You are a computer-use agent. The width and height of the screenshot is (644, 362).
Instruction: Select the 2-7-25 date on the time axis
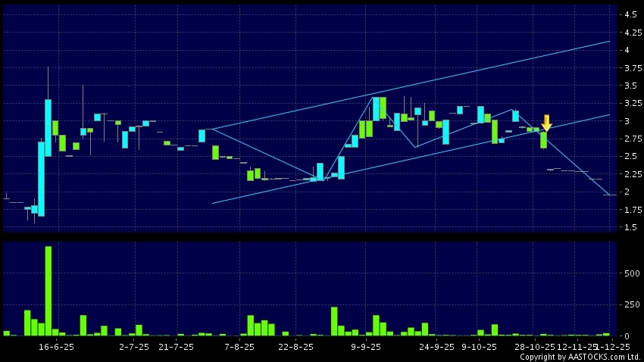click(134, 347)
